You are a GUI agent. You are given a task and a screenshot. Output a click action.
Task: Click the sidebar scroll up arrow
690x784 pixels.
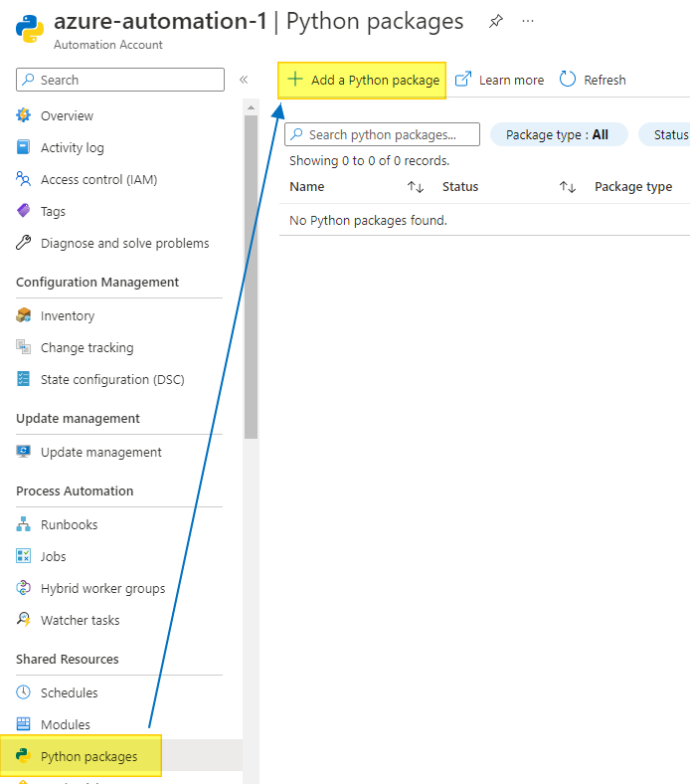coord(251,107)
